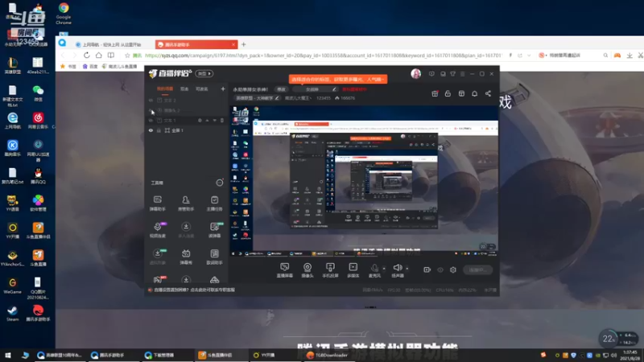Open settings gear of selected source row
644x362 pixels.
200,120
